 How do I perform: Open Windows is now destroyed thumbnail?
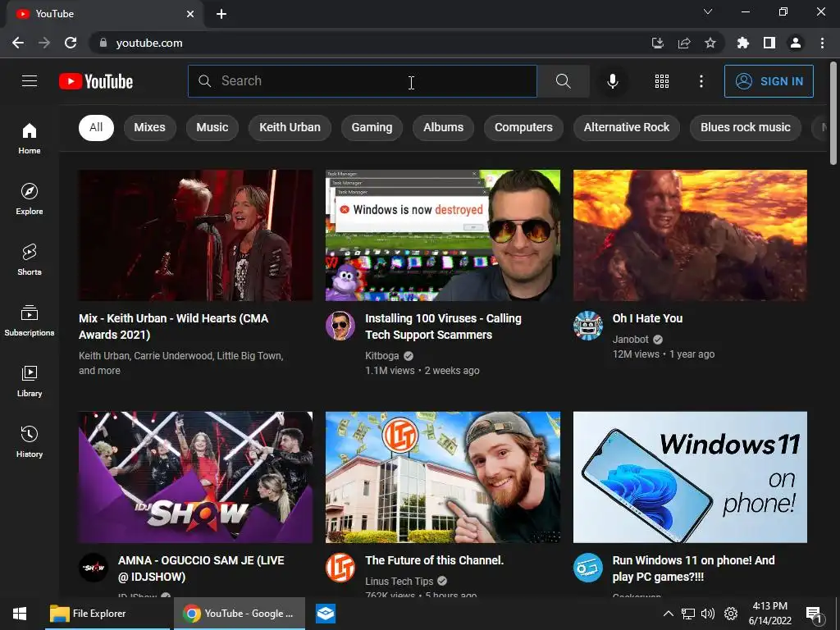(x=443, y=235)
